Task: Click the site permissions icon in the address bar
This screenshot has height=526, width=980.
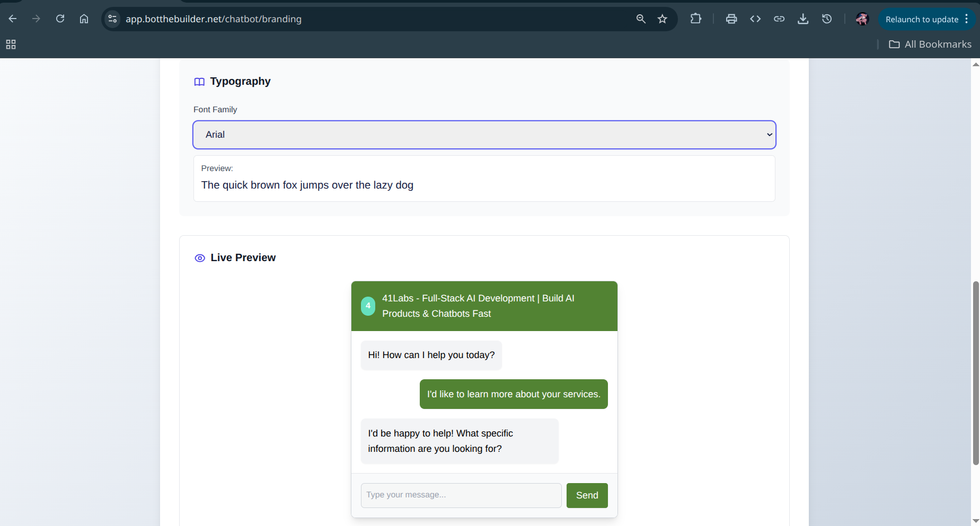Action: point(112,19)
